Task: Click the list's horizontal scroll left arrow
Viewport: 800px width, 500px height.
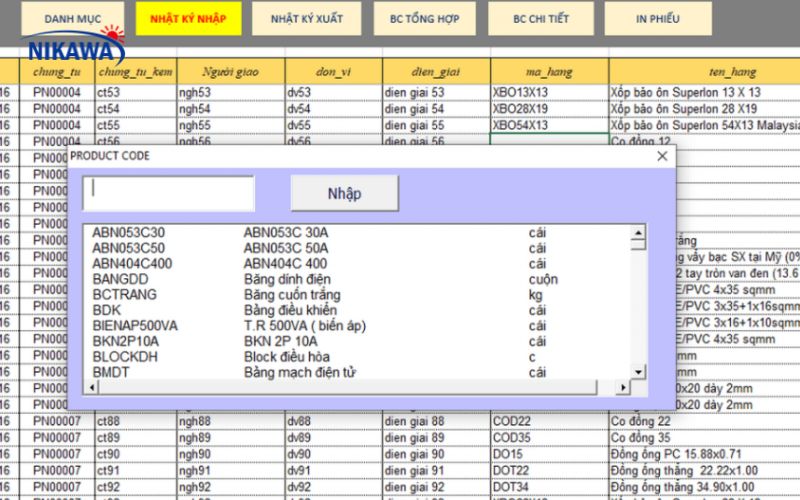Action: [x=90, y=387]
